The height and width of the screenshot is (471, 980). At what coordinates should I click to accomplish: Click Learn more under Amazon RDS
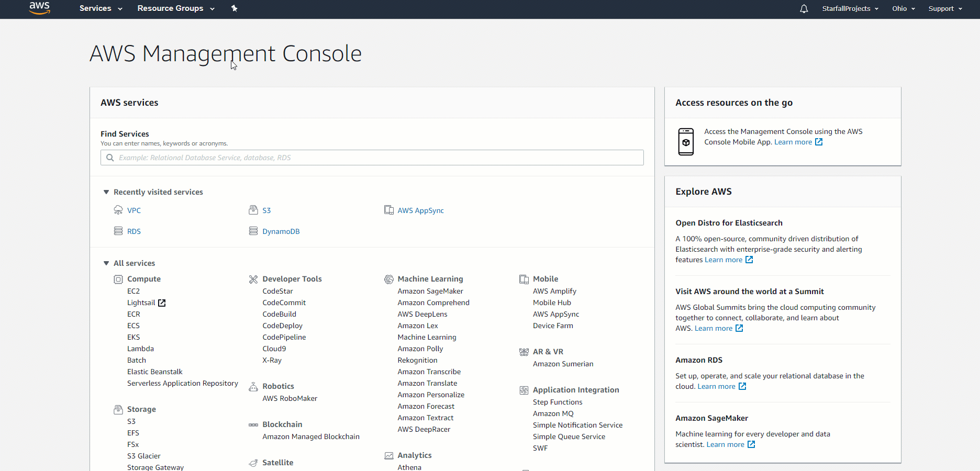click(716, 387)
